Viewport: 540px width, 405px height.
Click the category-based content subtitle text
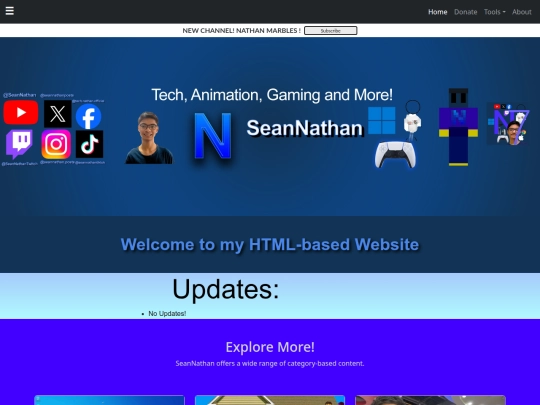coord(270,364)
